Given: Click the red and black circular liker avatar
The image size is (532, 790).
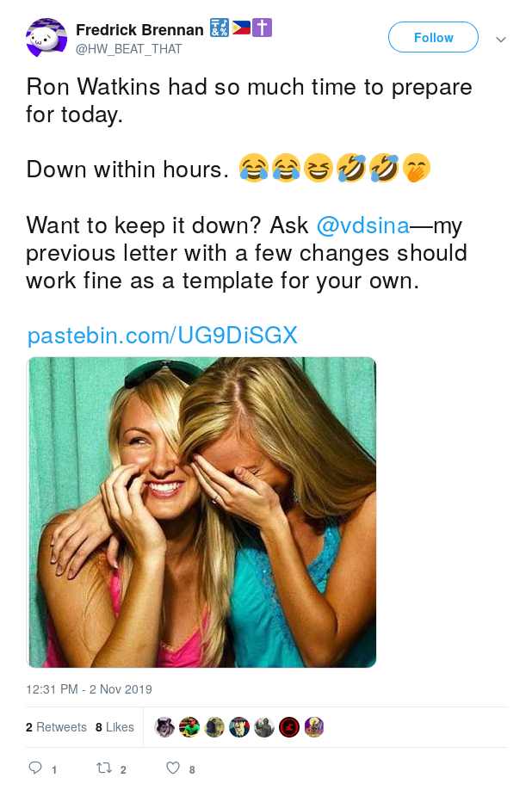Looking at the screenshot, I should pos(289,727).
